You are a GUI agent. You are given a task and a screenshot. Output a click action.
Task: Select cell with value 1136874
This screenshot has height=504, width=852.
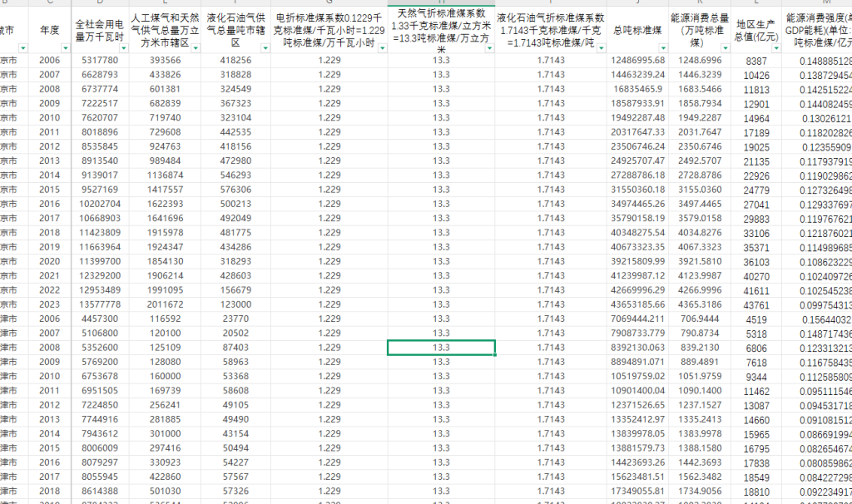pos(166,175)
